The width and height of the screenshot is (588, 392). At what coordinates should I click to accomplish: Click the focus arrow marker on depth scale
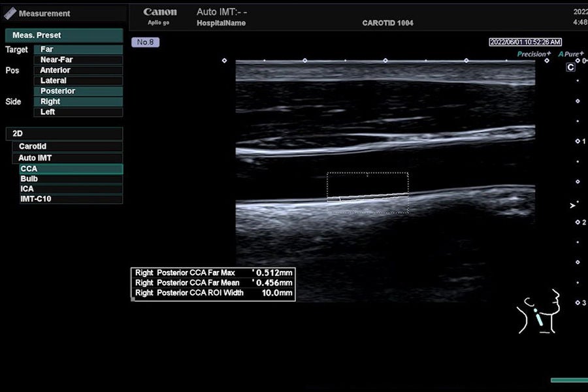tap(572, 206)
